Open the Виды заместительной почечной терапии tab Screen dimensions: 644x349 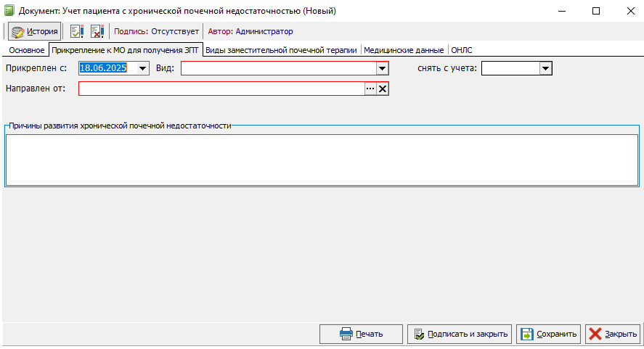(x=281, y=50)
